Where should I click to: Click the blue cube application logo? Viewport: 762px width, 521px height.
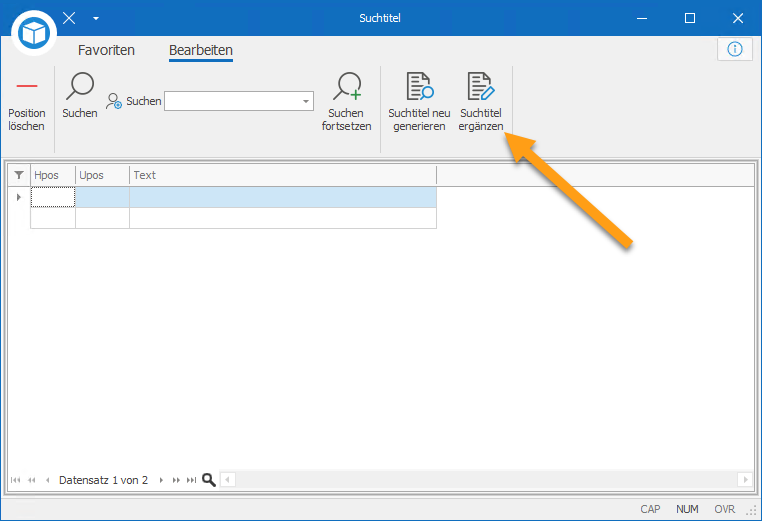34,33
